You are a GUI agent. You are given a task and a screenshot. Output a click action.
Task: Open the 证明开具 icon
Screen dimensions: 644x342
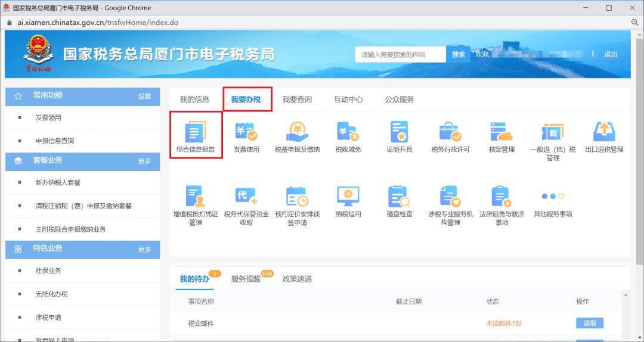pos(399,132)
